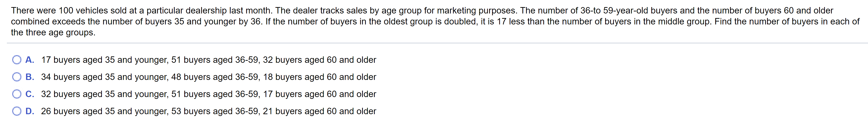Click "48 buyers aged 36-59" in option B
This screenshot has width=868, height=124.
[x=215, y=77]
